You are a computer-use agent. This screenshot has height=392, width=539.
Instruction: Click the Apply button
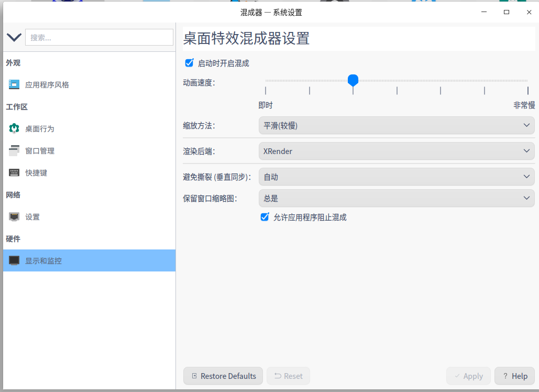coord(468,376)
